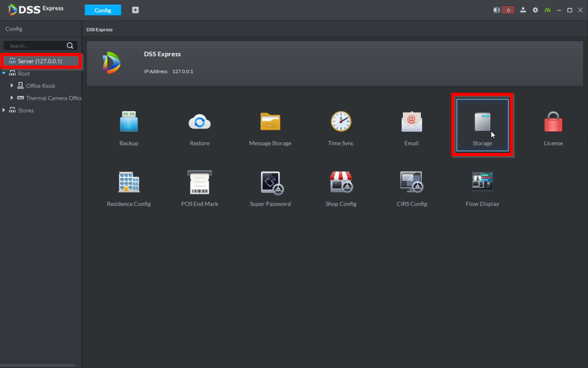This screenshot has height=368, width=588.
Task: Open Super Password icon
Action: tap(272, 183)
